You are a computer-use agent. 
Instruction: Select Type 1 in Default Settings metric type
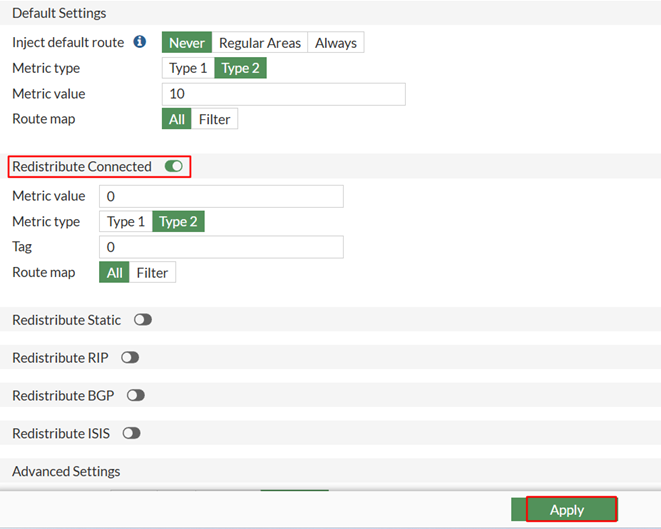click(188, 68)
